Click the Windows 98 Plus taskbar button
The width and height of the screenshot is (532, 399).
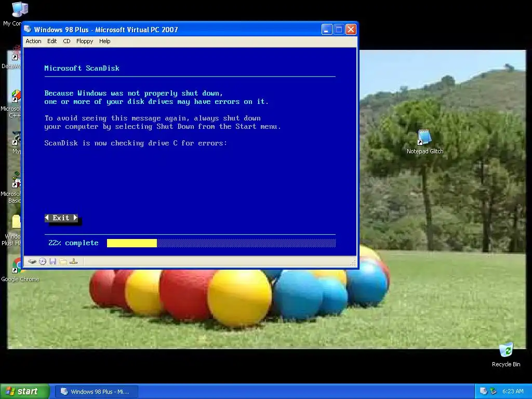(x=96, y=392)
